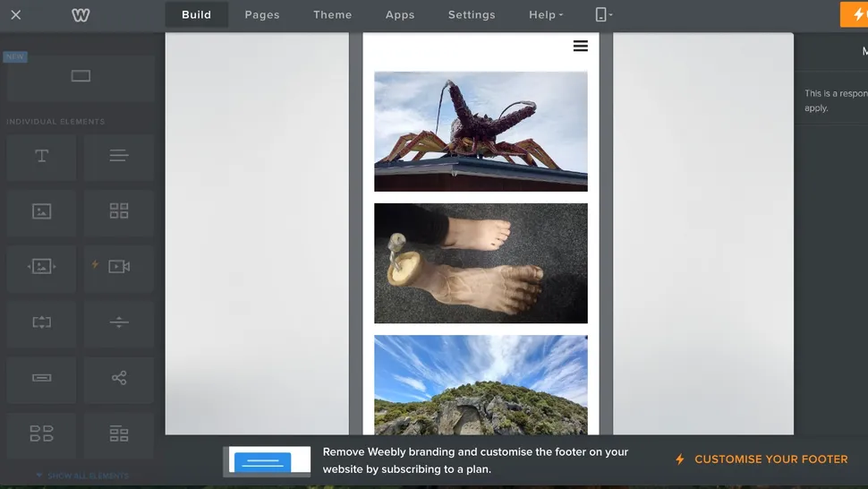Open the hamburger menu in mobile preview
Screen dimensions: 868x489
point(581,46)
